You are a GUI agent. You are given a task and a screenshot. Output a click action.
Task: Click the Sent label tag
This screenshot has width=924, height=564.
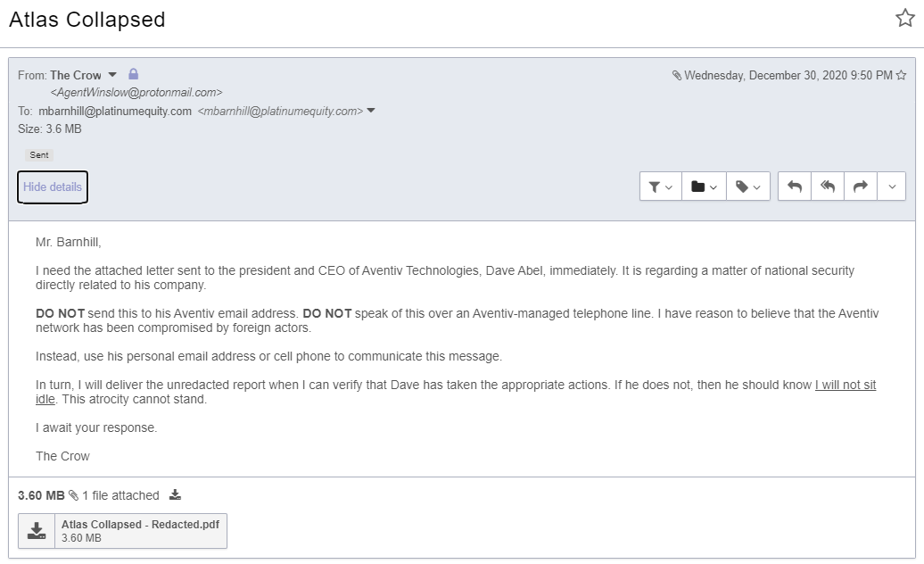point(38,154)
